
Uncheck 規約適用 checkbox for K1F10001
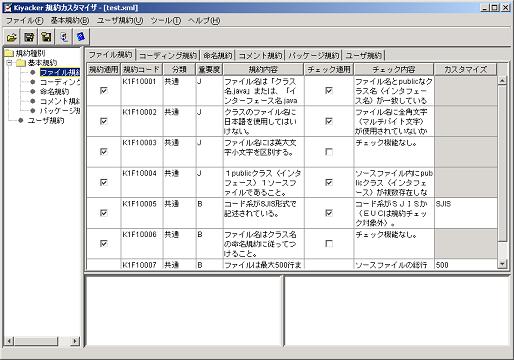point(104,90)
